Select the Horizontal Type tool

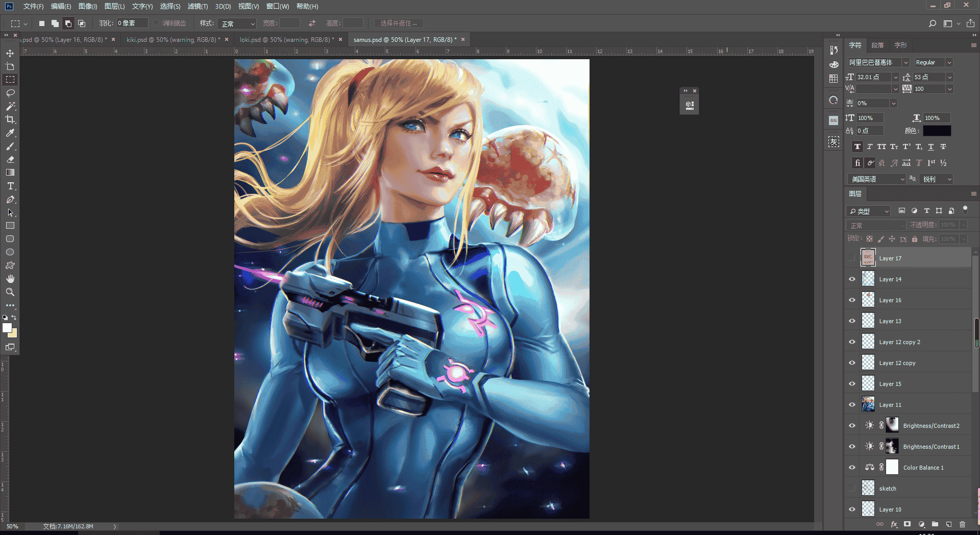coord(10,186)
